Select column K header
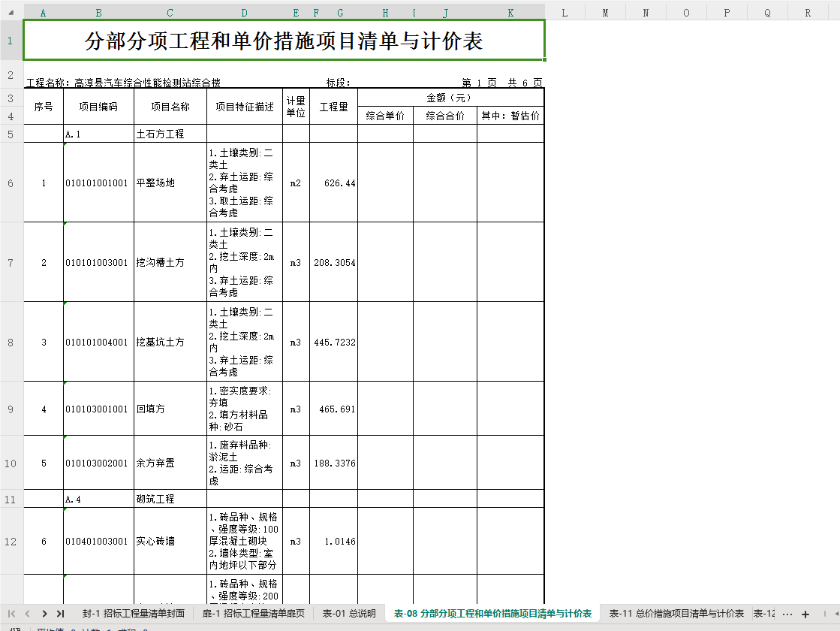 [x=510, y=13]
